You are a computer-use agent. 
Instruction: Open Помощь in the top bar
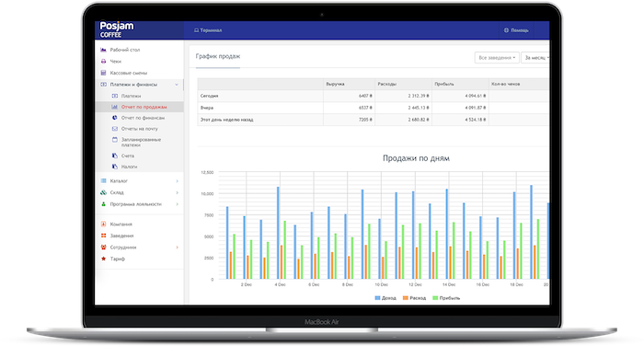pos(516,30)
